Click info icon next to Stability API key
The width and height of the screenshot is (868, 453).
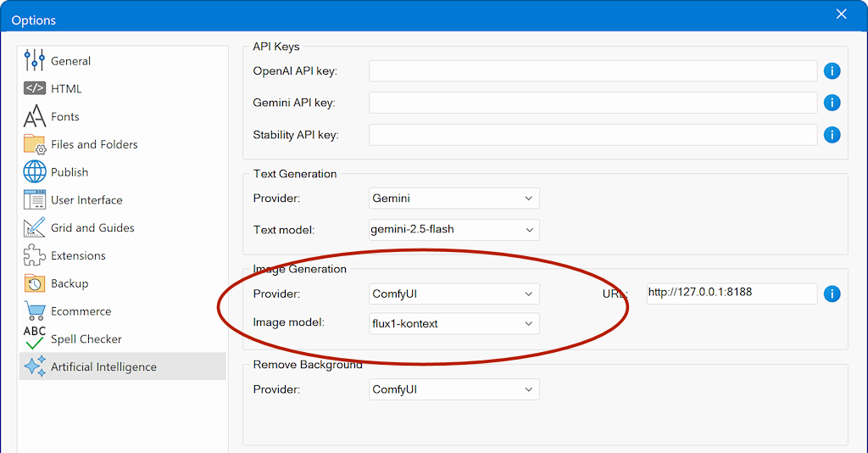(832, 135)
